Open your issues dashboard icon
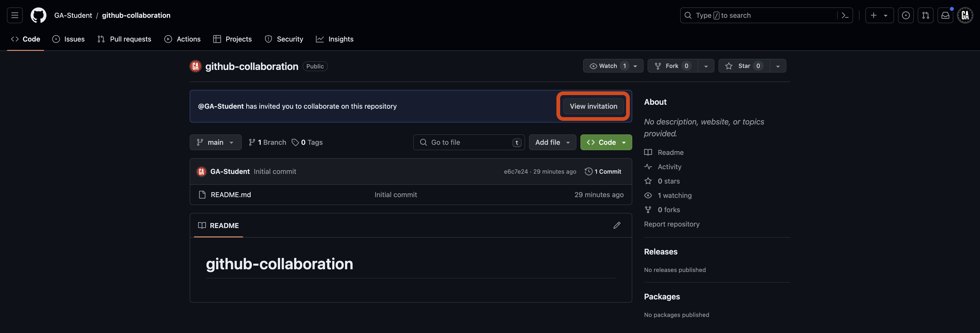 906,15
